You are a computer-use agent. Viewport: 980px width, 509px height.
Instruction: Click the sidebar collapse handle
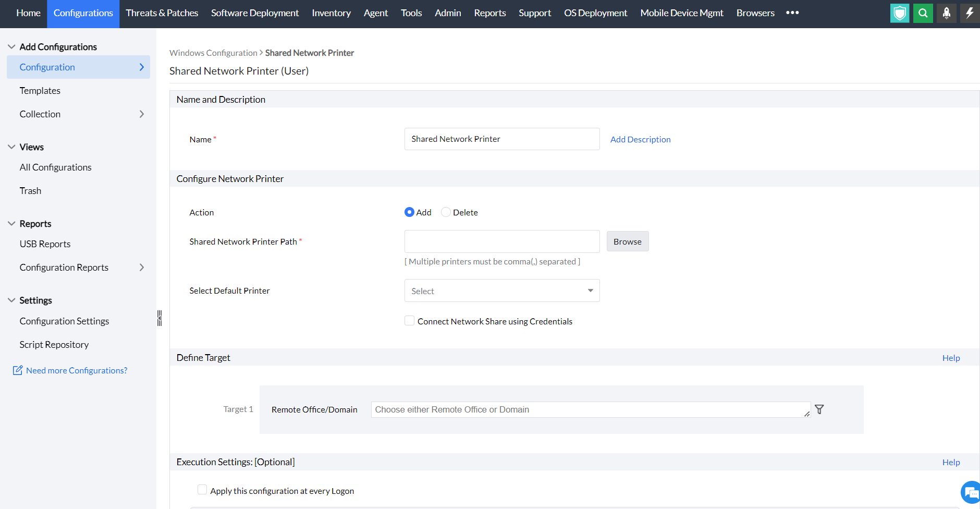pos(160,318)
